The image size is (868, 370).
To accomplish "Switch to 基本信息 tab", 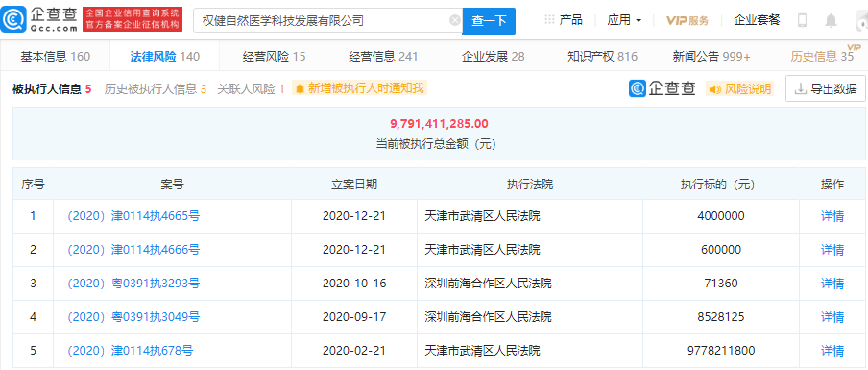I will (x=56, y=56).
